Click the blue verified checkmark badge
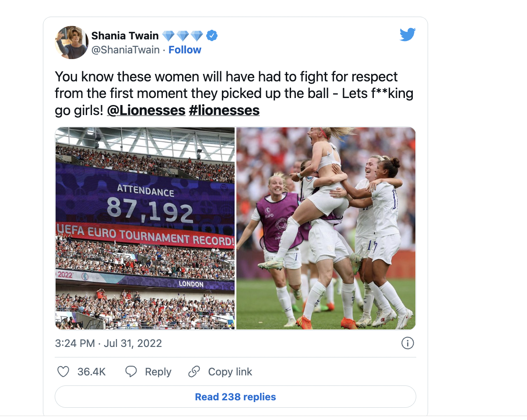The height and width of the screenshot is (420, 527). [x=212, y=36]
